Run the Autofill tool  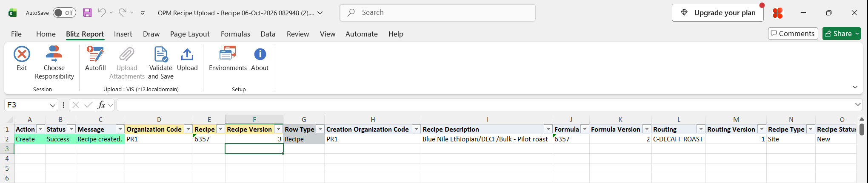95,59
